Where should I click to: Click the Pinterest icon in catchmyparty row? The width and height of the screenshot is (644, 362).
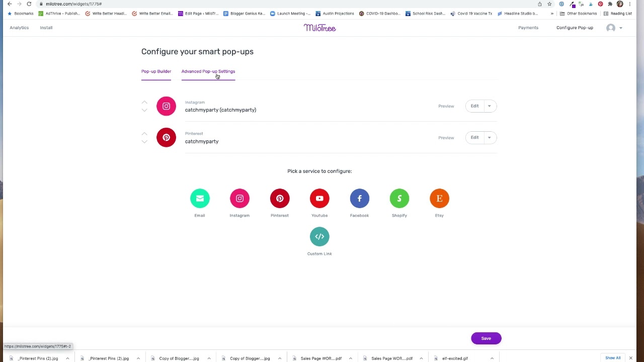[166, 137]
